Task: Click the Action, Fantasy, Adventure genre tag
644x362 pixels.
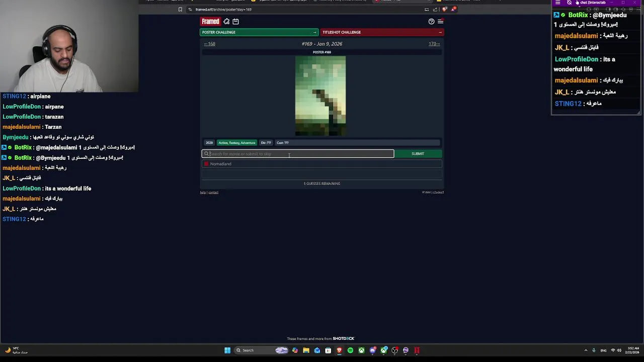Action: tap(237, 143)
